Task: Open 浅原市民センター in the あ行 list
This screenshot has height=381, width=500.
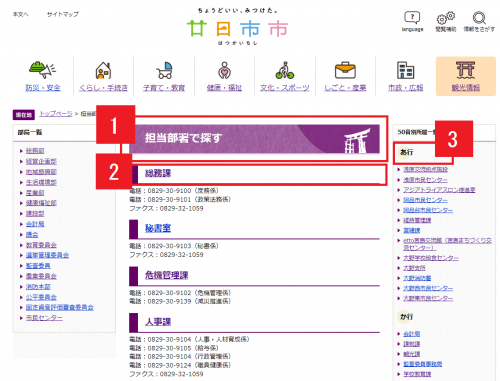Action: [425, 180]
